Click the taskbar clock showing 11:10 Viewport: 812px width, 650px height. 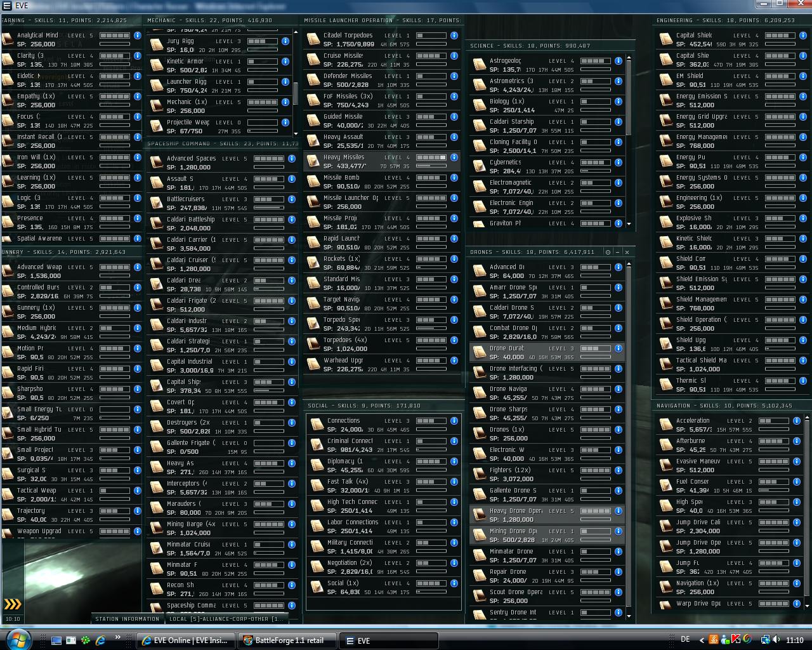click(x=794, y=640)
